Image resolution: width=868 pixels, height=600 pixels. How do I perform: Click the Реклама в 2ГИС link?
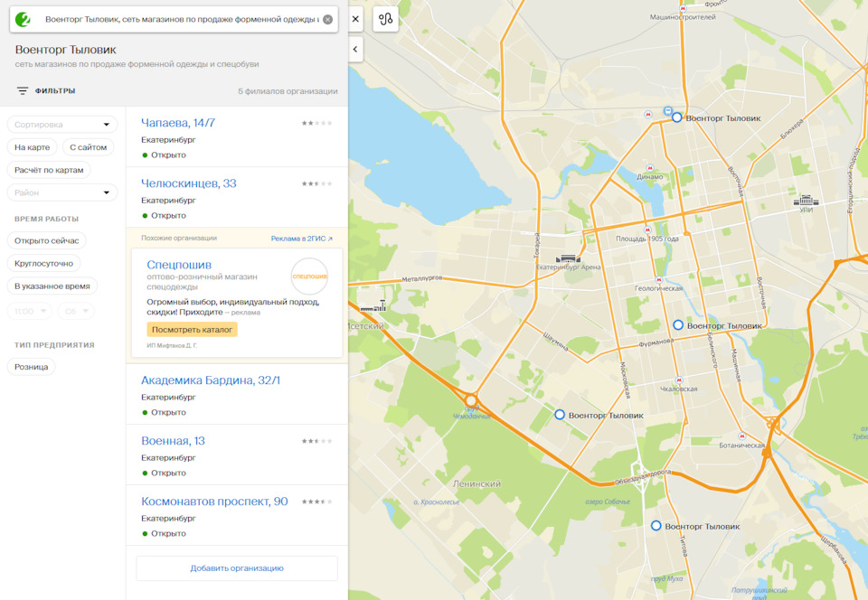[302, 239]
